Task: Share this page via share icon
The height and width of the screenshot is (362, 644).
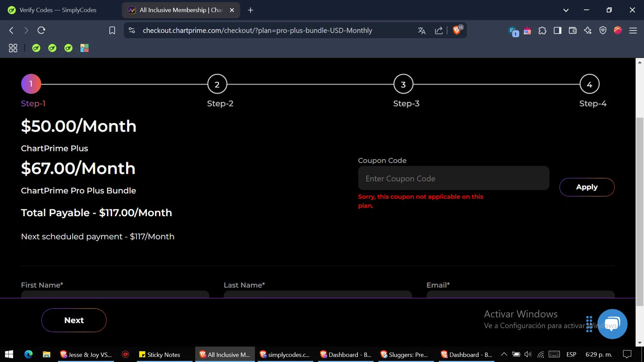Action: pos(438,30)
